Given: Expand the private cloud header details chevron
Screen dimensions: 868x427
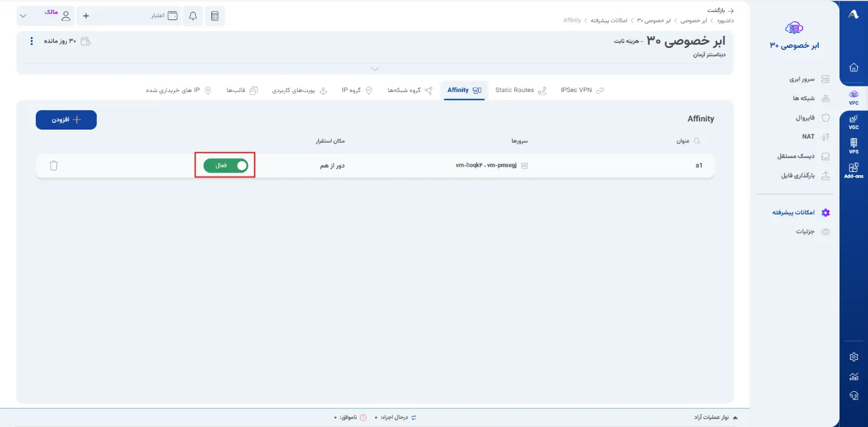Looking at the screenshot, I should [375, 68].
